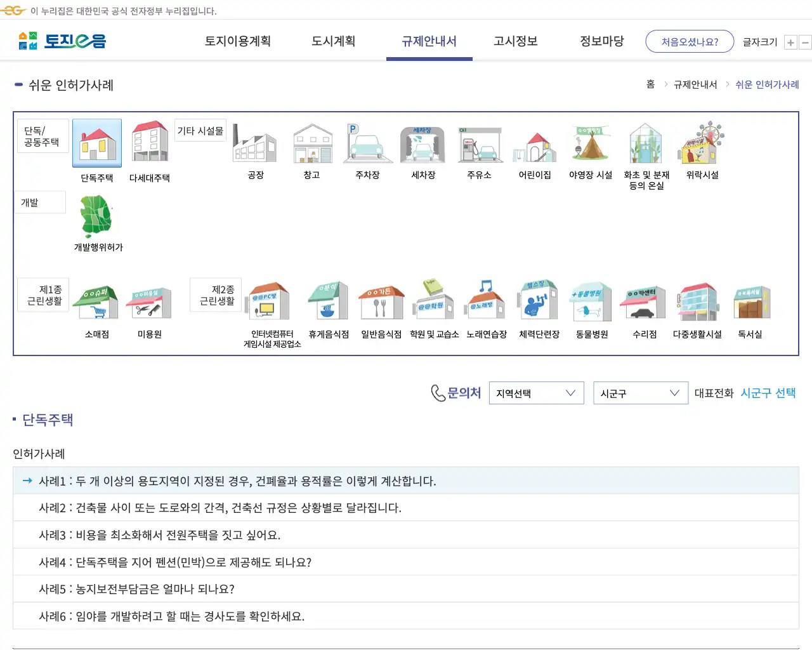812x650 pixels.
Task: Open the 개발행위허가 map icon
Action: [96, 219]
